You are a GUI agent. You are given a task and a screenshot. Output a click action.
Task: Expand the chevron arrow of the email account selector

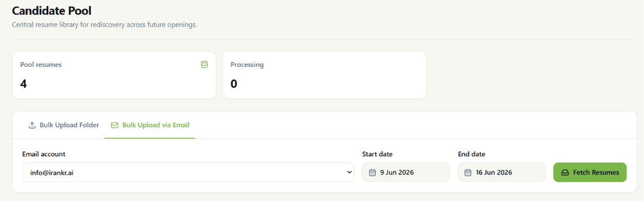point(349,173)
